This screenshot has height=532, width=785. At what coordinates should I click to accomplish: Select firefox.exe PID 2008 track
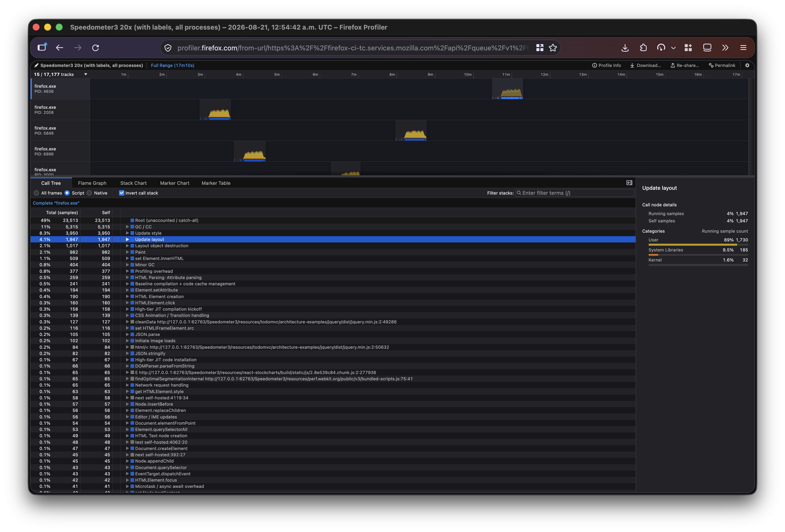tap(60, 110)
